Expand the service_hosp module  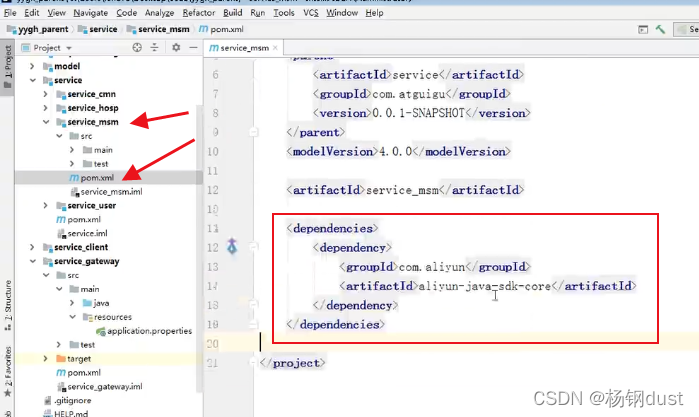[x=45, y=108]
